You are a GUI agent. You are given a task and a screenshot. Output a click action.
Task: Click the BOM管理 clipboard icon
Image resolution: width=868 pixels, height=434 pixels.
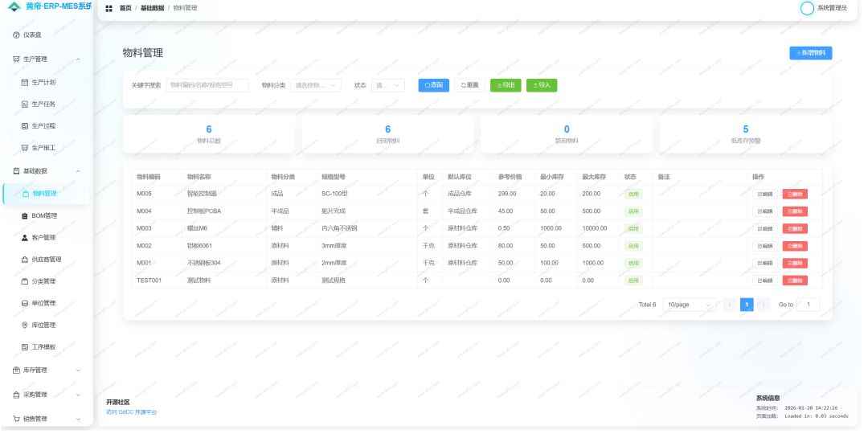pos(24,216)
